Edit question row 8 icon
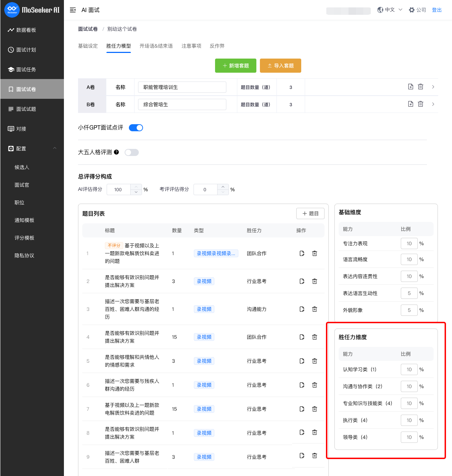 tap(302, 432)
